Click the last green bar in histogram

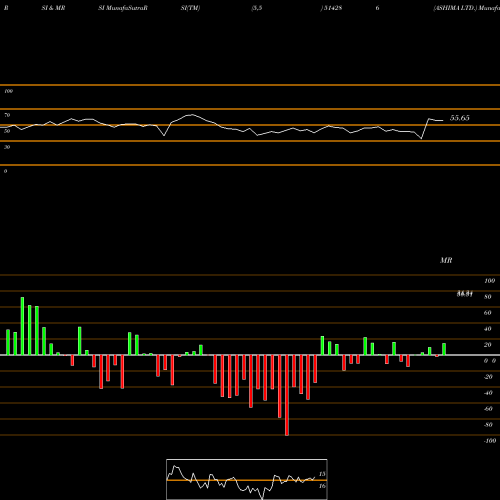tap(444, 349)
